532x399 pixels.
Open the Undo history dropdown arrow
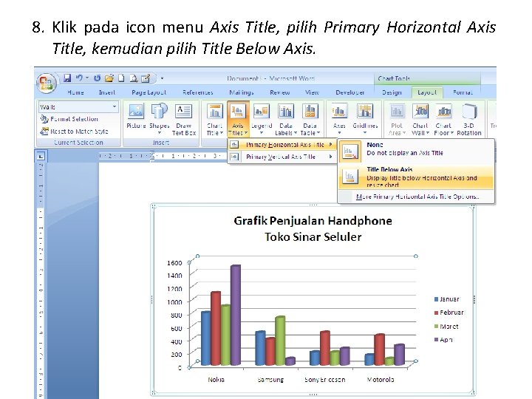tap(87, 78)
